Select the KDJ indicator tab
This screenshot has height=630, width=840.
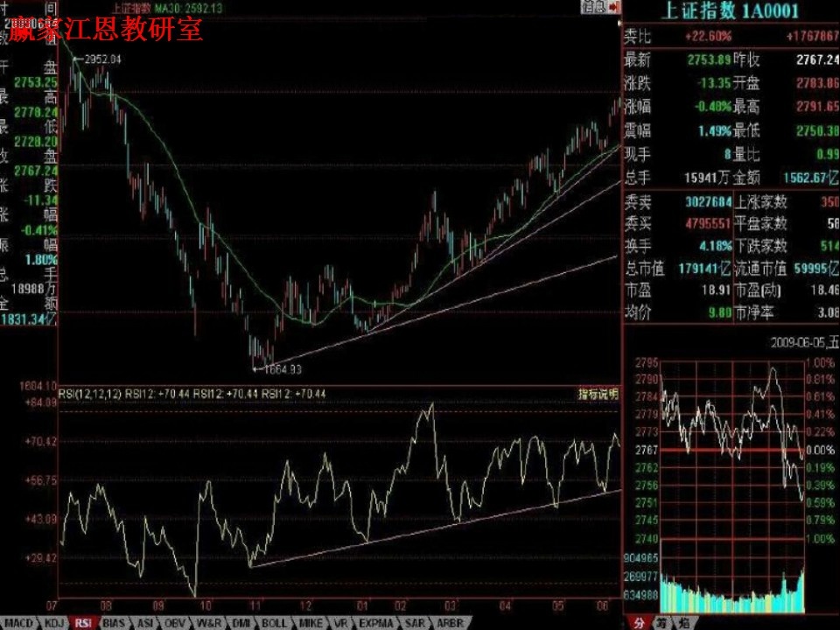click(54, 623)
